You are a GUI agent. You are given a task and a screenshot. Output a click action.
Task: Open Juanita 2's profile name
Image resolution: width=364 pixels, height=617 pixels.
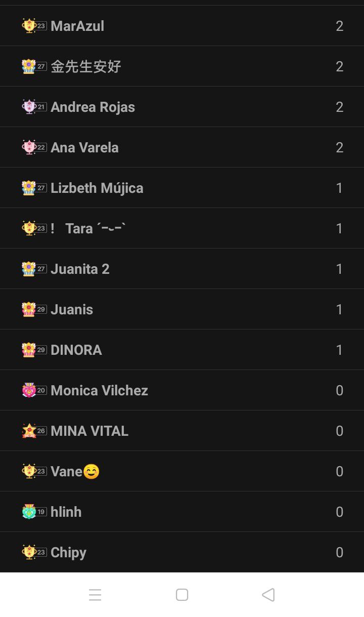80,269
